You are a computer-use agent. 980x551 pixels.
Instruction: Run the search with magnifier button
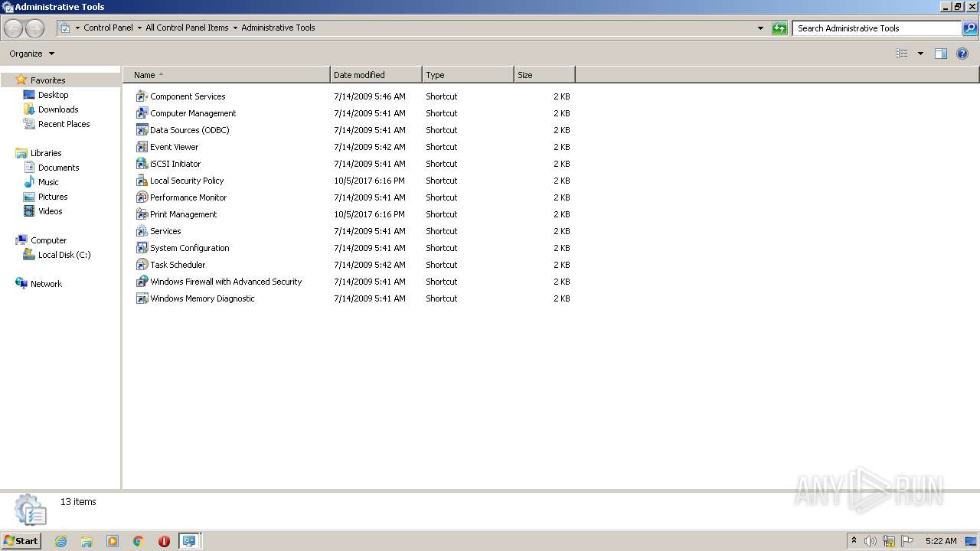pos(970,28)
